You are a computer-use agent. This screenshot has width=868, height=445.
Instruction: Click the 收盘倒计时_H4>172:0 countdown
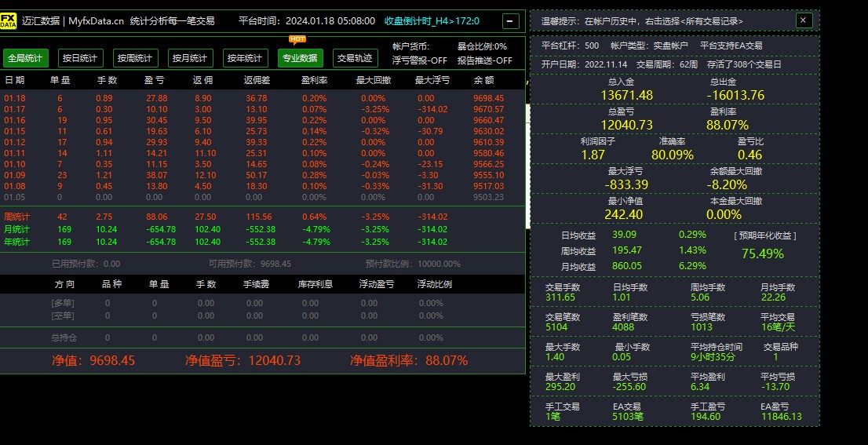432,21
